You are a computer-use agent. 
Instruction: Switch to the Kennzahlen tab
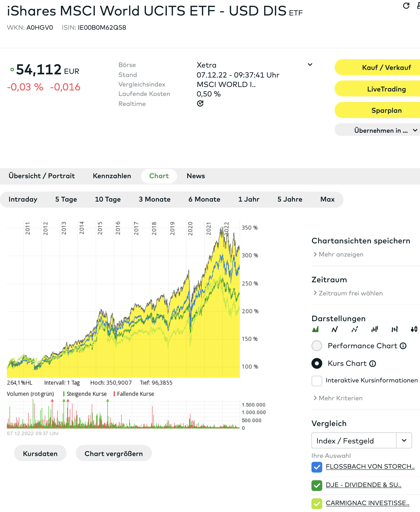(x=112, y=176)
